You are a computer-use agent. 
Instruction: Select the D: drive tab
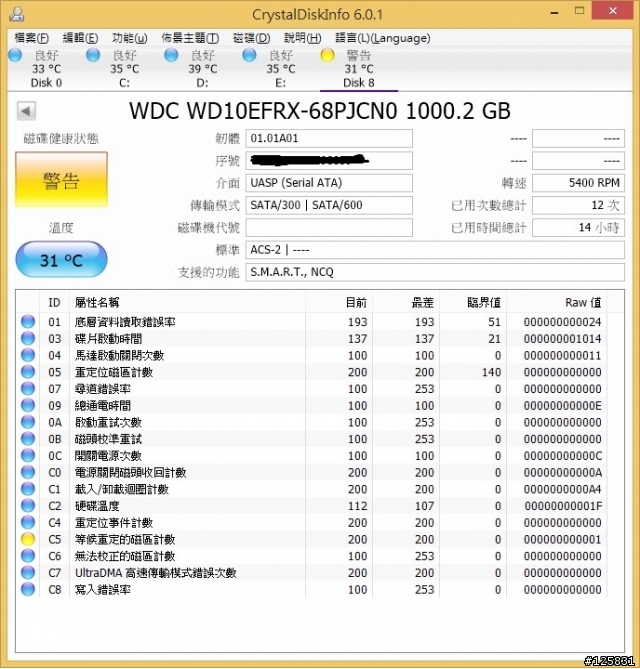202,69
